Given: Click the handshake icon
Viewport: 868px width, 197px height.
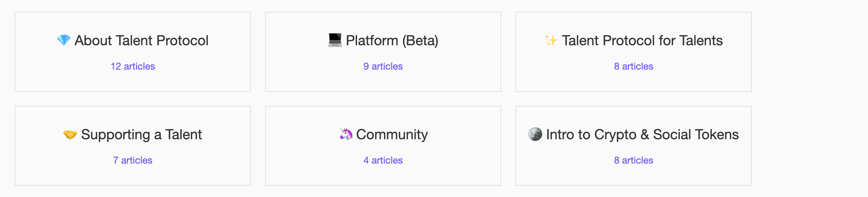Looking at the screenshot, I should pos(70,134).
